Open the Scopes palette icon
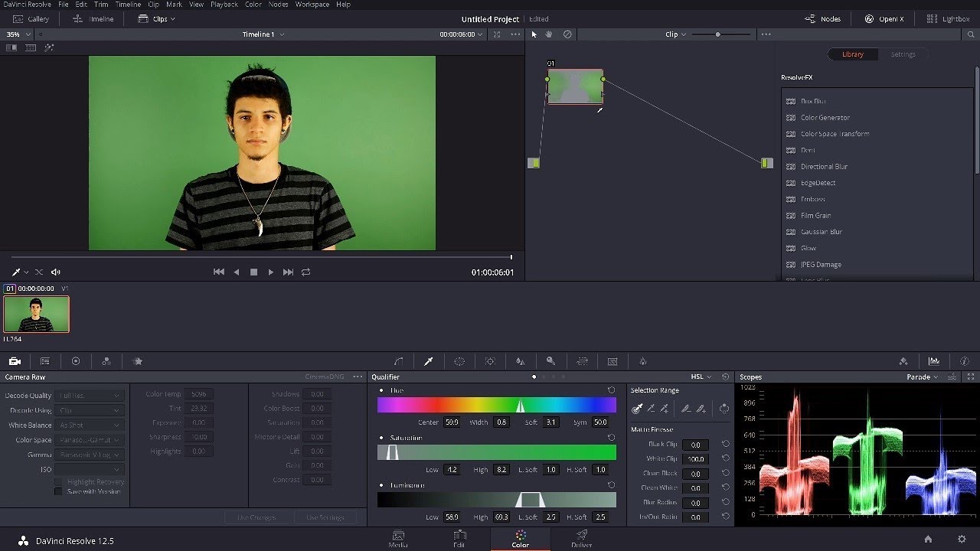Image resolution: width=980 pixels, height=551 pixels. (x=934, y=361)
